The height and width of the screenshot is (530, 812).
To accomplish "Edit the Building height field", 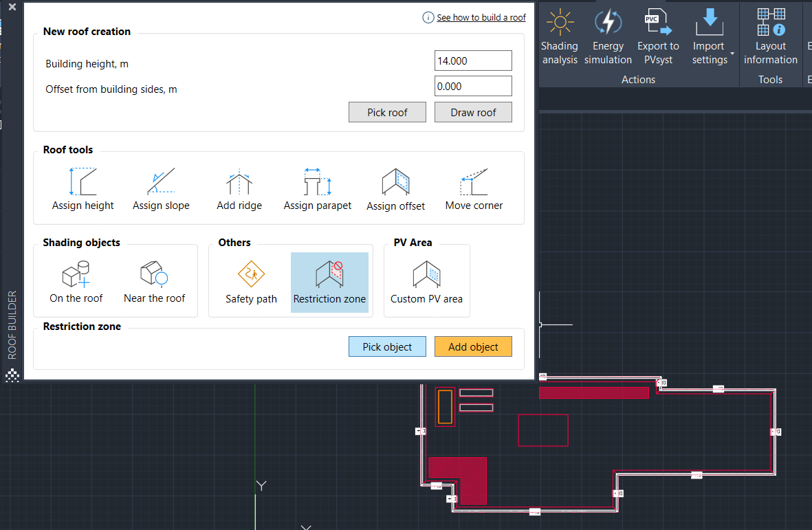I will (x=473, y=60).
